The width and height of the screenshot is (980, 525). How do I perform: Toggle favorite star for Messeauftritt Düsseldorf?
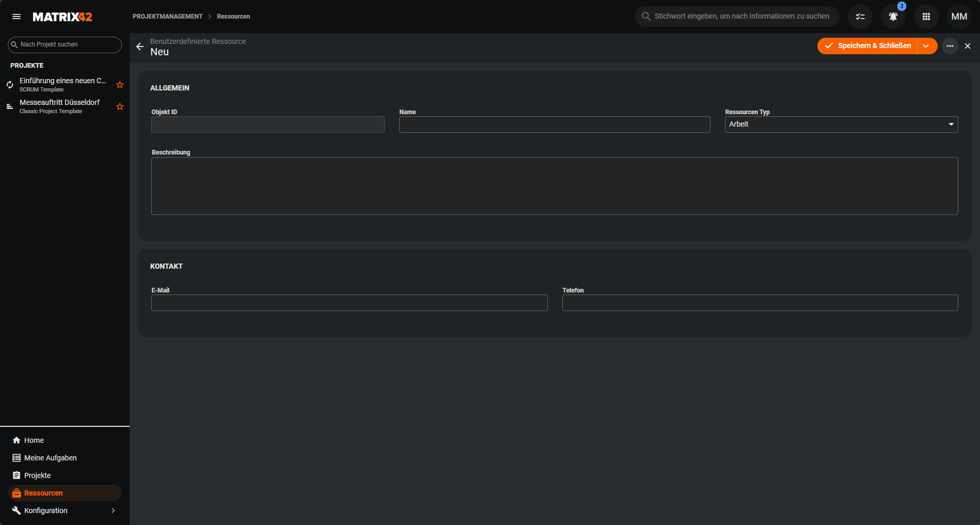[x=120, y=106]
